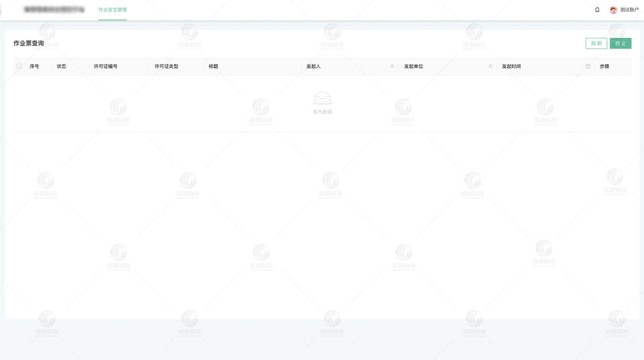Screen dimensions: 644x360
Task: Click the 发起人 column search icon
Action: point(393,66)
